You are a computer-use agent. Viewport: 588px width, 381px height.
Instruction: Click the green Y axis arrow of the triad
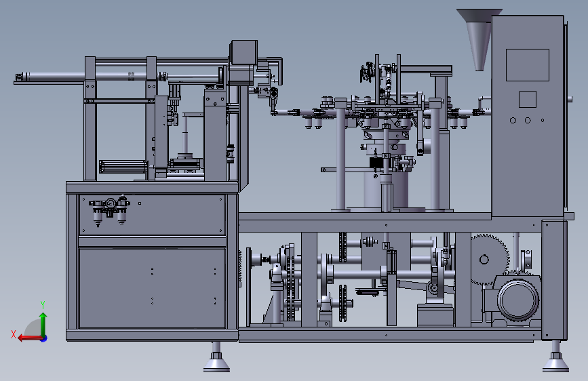43,324
